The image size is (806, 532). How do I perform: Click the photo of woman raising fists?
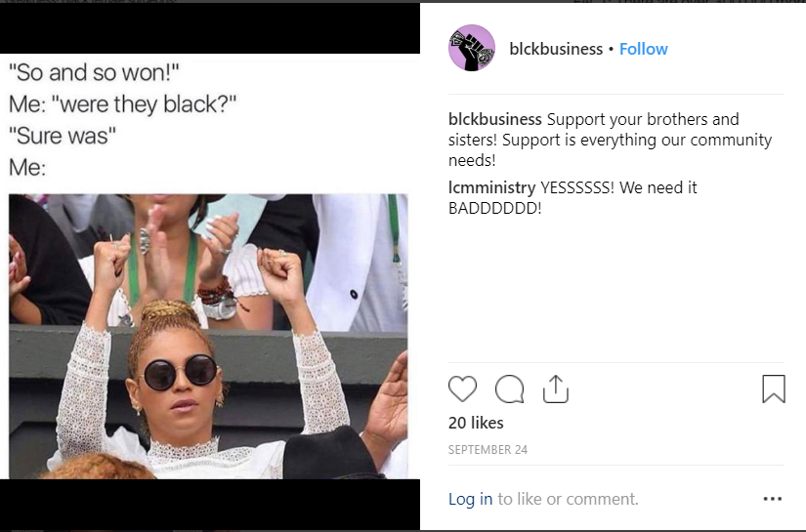pos(208,337)
